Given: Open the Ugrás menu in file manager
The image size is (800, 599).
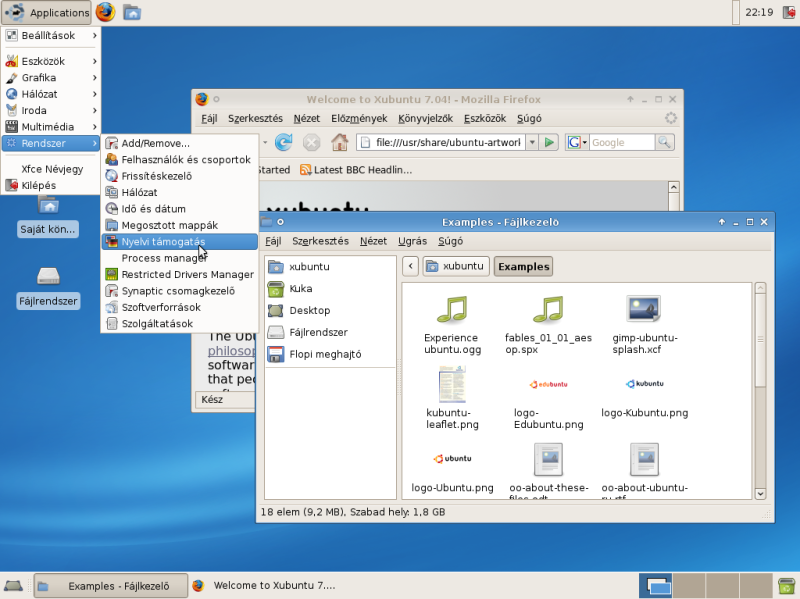Looking at the screenshot, I should point(412,241).
